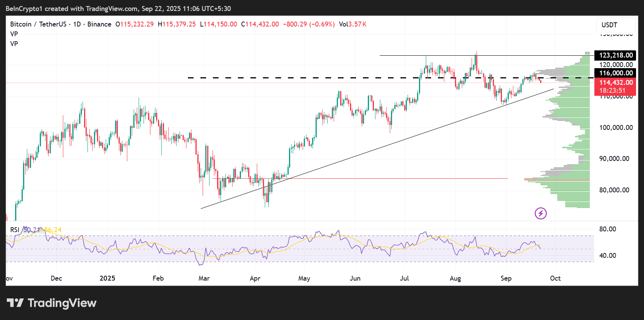Select the RSI indicator label
644x320 pixels.
coord(15,230)
